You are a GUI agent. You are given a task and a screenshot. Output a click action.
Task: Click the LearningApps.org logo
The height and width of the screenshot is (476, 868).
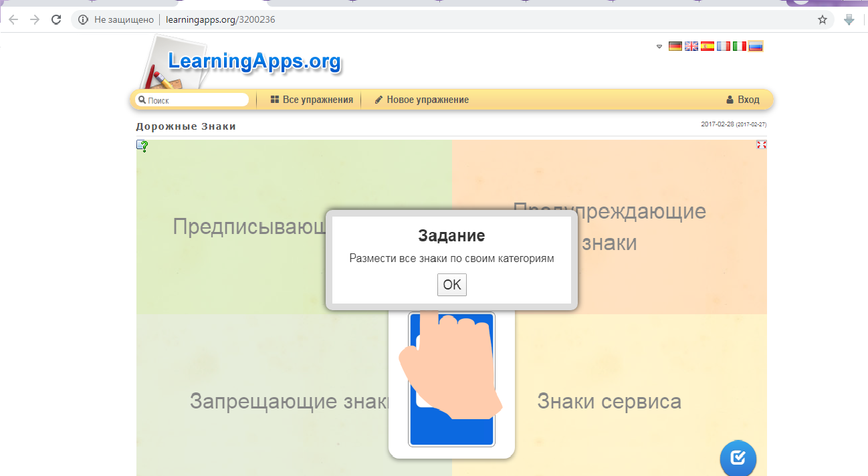click(x=254, y=62)
